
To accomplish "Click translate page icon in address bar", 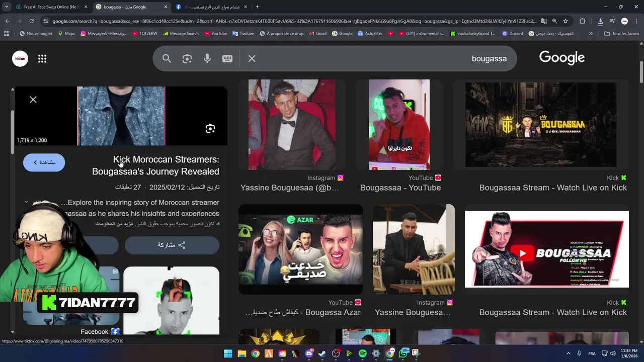I will pyautogui.click(x=544, y=21).
